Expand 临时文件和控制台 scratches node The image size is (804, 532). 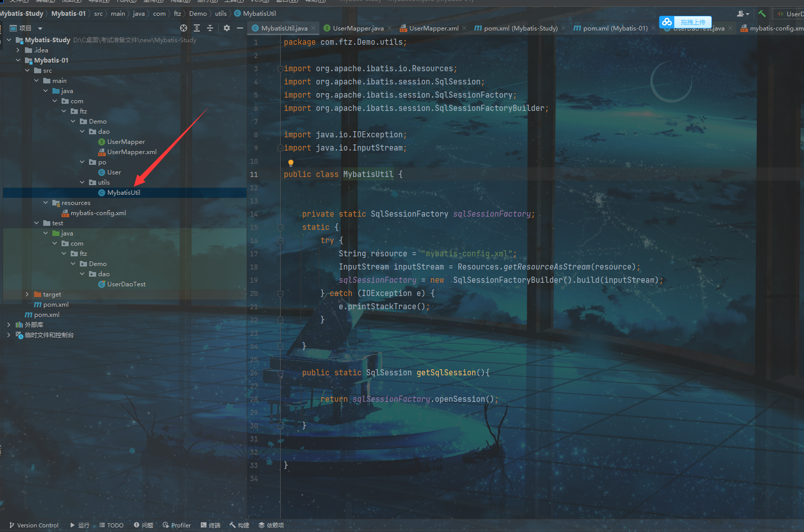(x=9, y=335)
